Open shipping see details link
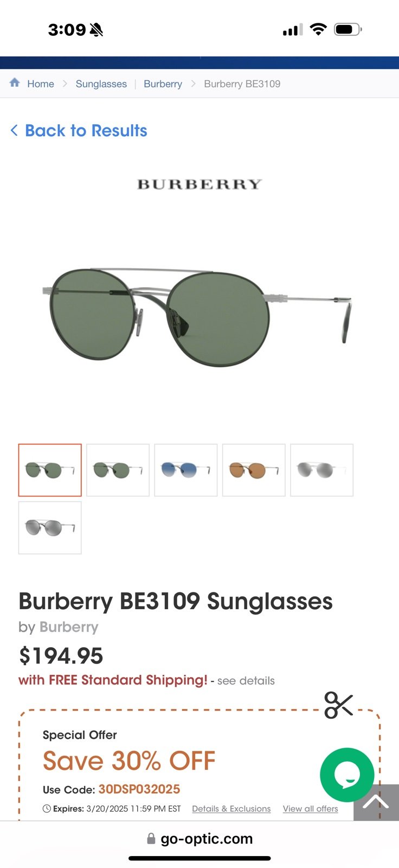Image resolution: width=399 pixels, height=868 pixels. pos(246,681)
